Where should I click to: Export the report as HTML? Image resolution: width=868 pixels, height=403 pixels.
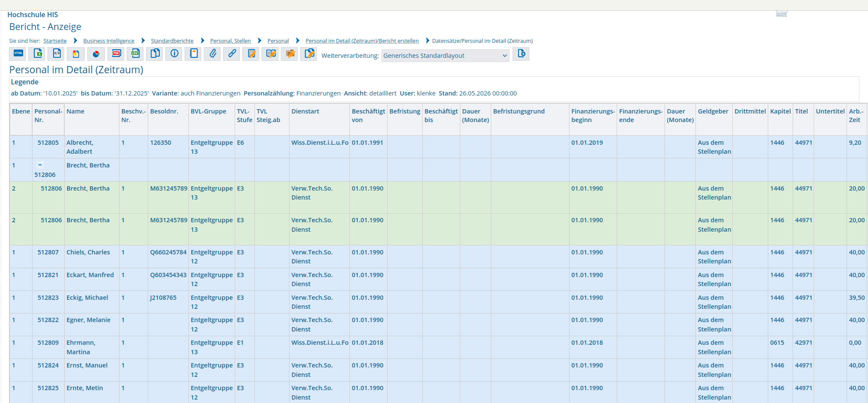click(18, 54)
